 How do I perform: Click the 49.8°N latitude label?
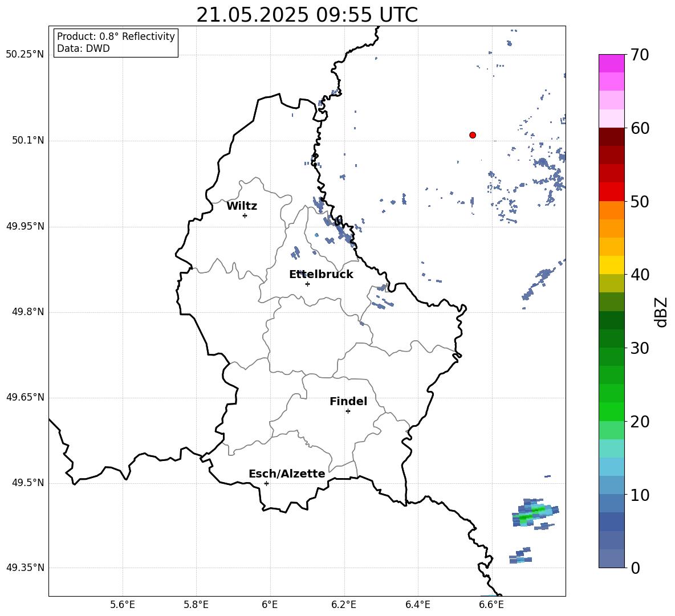click(28, 312)
